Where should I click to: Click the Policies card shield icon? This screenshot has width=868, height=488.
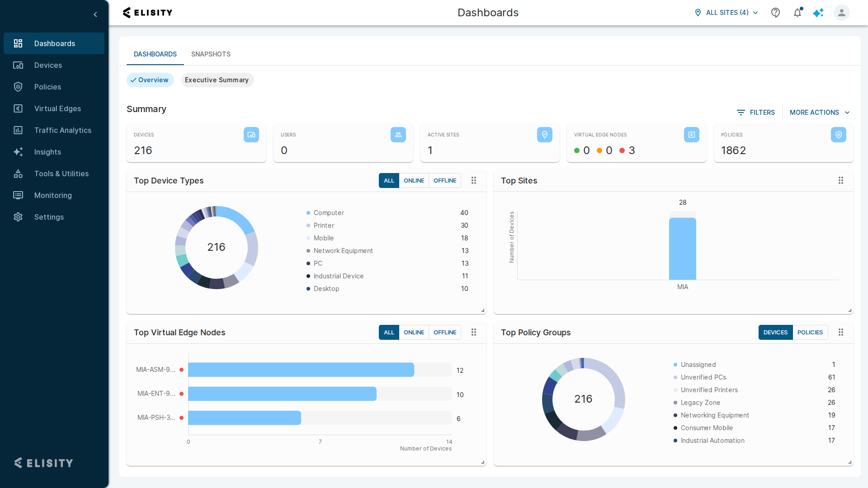(x=839, y=135)
